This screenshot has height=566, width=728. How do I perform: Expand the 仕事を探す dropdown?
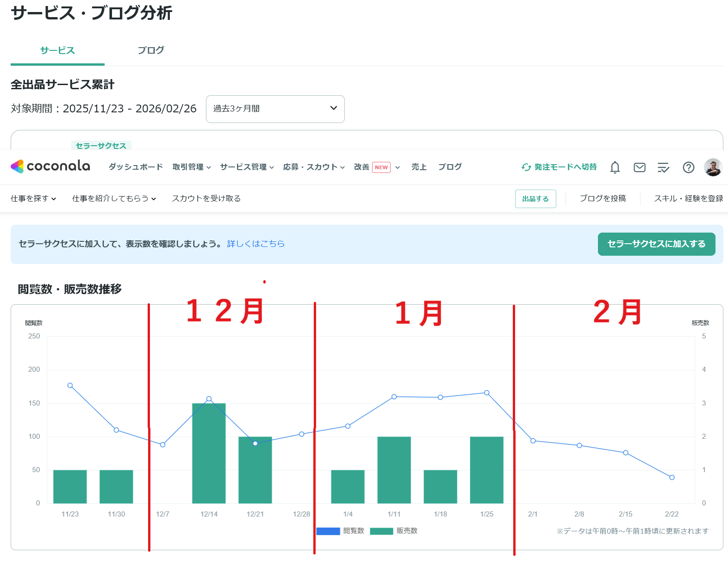[33, 198]
